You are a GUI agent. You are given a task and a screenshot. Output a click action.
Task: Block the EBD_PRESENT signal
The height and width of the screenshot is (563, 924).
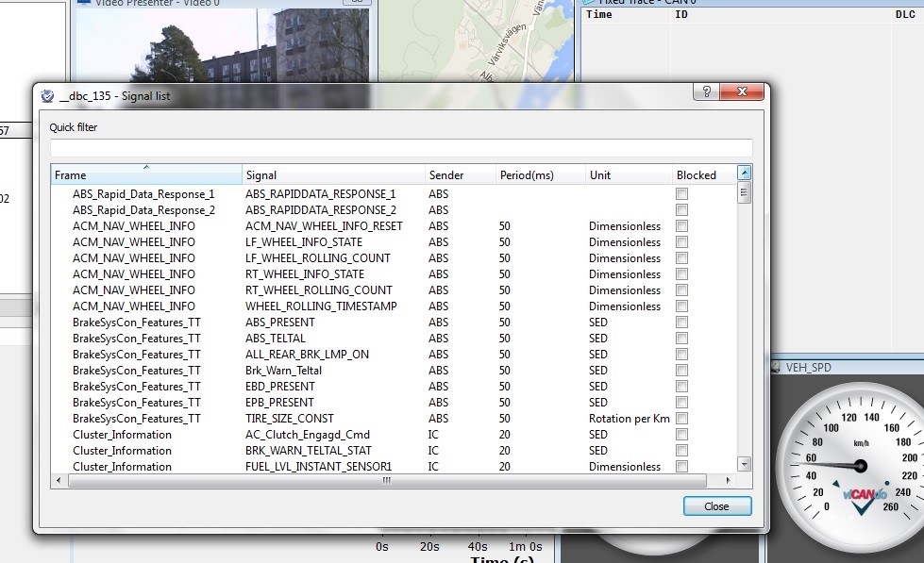[681, 387]
